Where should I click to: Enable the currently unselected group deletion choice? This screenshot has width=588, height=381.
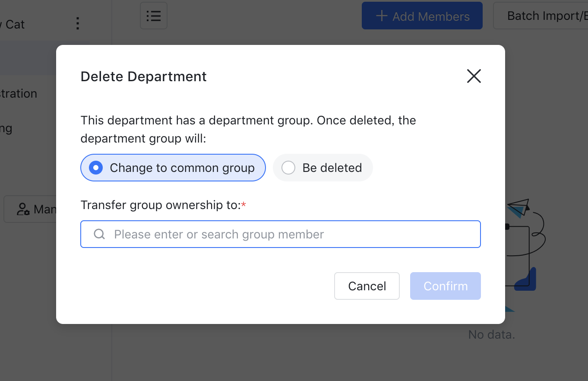point(322,168)
